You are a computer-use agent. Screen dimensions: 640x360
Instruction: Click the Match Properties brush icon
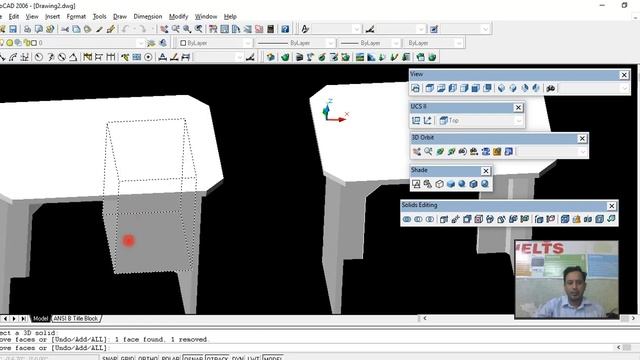click(99, 29)
